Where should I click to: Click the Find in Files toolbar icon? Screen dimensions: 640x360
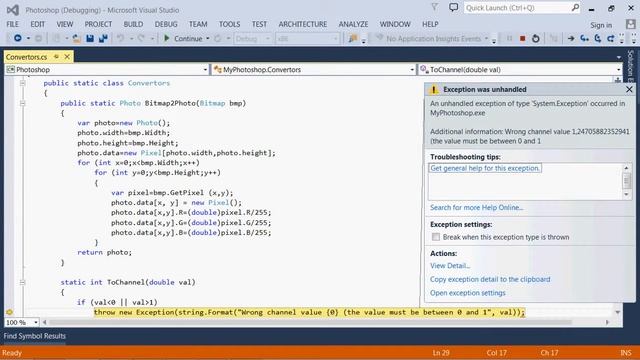[353, 38]
